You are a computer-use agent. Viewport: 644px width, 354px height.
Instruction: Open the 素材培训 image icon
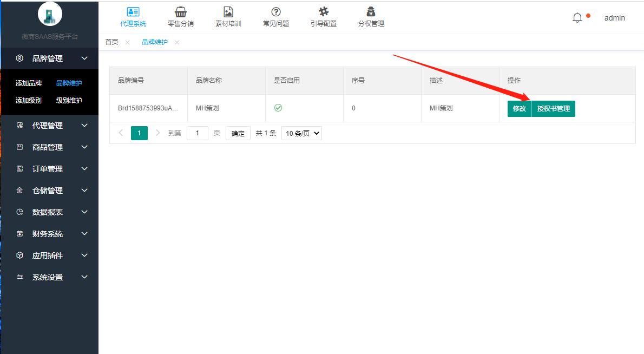tap(228, 12)
